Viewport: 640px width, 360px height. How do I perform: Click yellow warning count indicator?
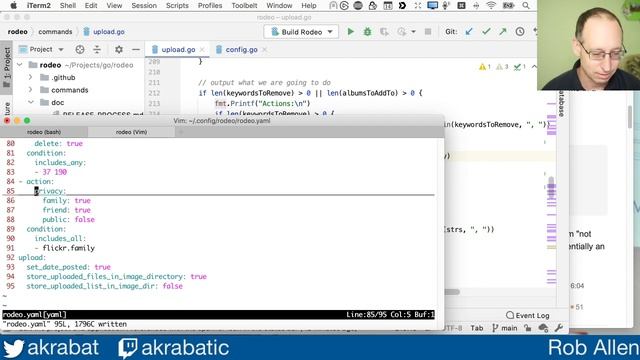point(484,67)
